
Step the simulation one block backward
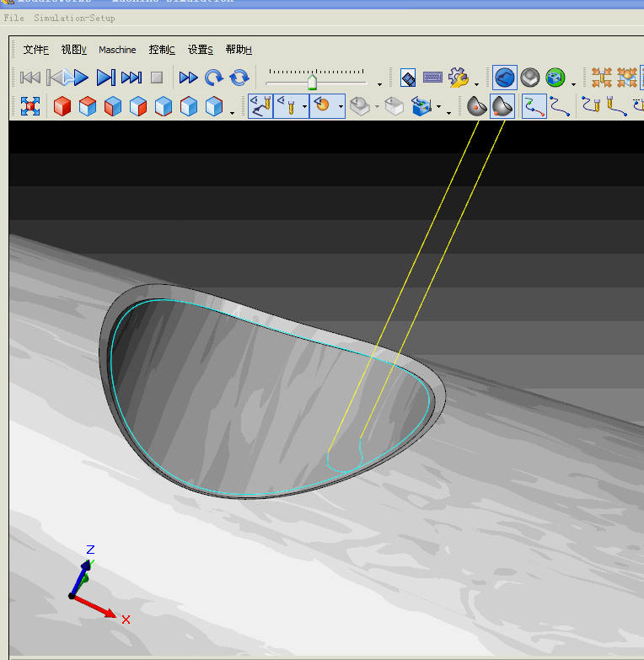click(56, 78)
